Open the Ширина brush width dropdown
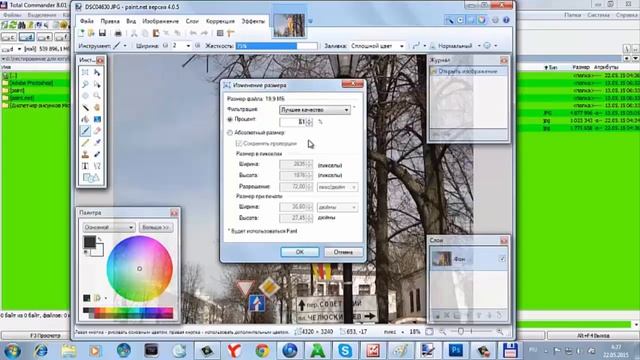The height and width of the screenshot is (360, 640). (x=188, y=46)
